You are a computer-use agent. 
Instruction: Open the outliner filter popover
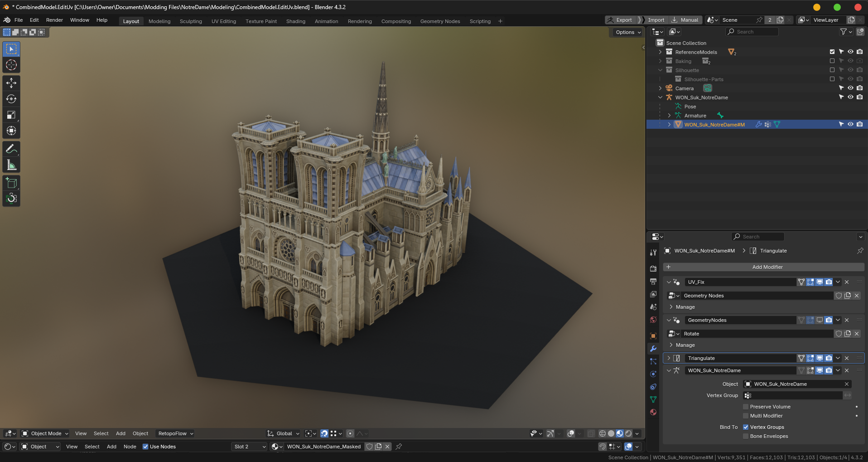pyautogui.click(x=846, y=32)
